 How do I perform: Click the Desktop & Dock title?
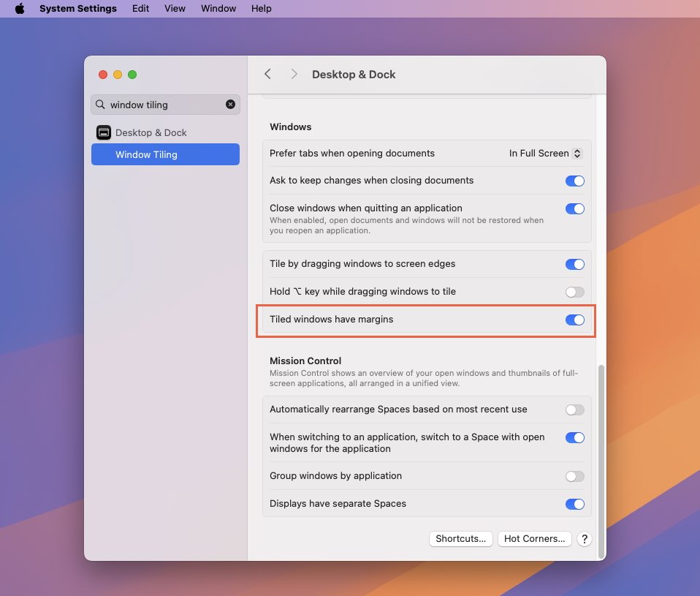point(354,74)
